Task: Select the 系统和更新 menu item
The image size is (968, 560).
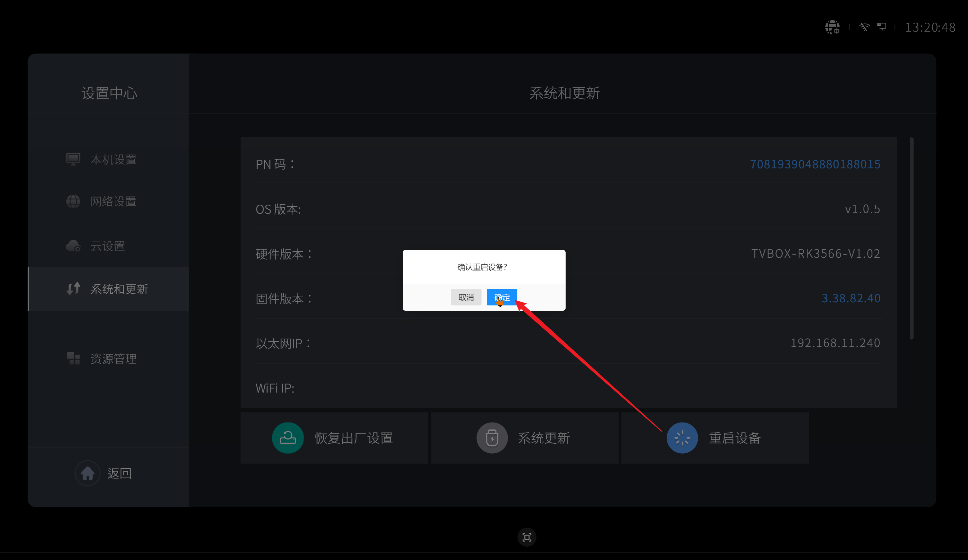Action: [x=108, y=289]
